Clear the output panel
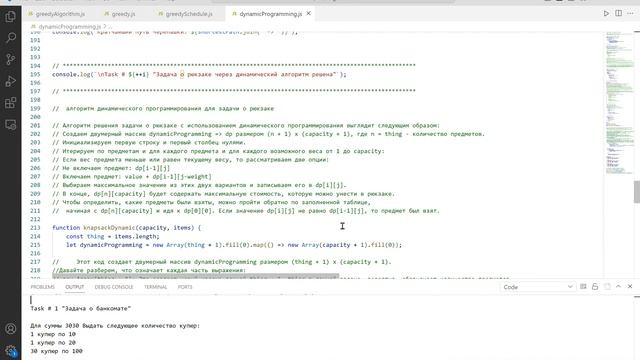The image size is (640, 360). tap(583, 287)
